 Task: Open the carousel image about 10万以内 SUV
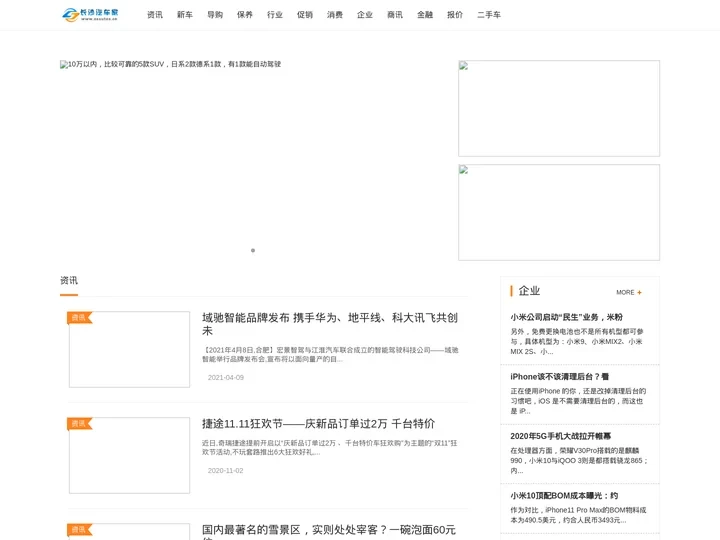(x=170, y=64)
